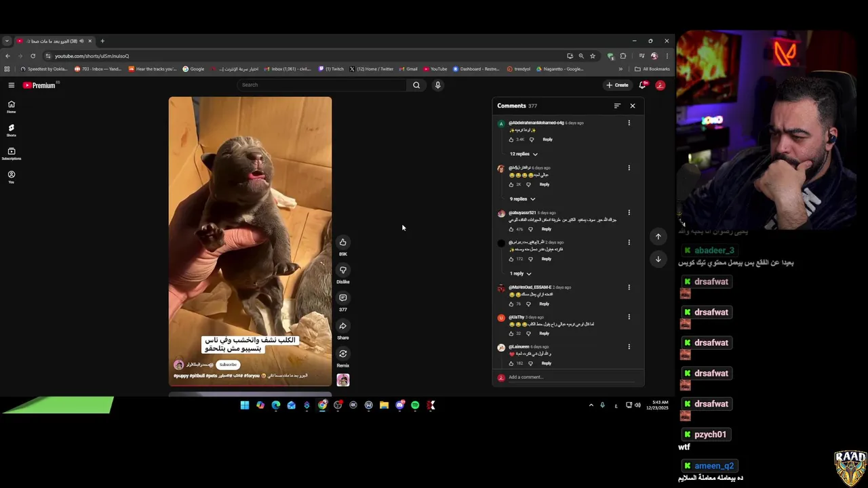868x488 pixels.
Task: Open options menu for abuyassr521 comment
Action: pos(629,212)
